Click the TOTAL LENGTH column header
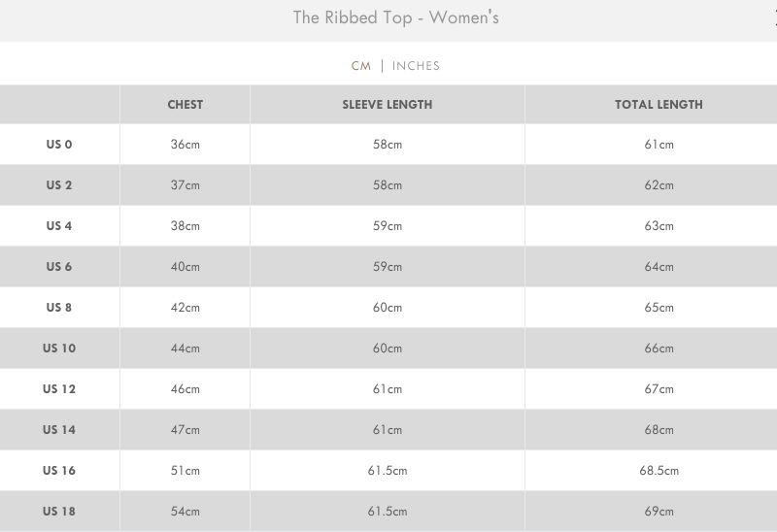 pos(658,105)
